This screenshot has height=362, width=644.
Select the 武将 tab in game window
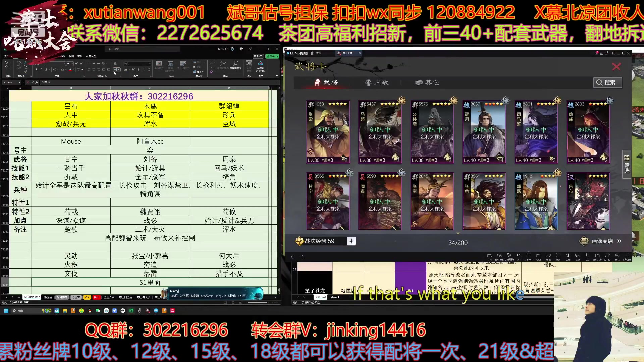click(x=326, y=82)
